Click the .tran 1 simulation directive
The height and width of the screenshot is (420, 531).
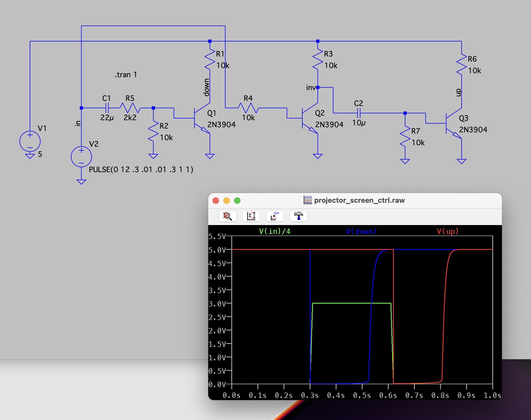[x=126, y=74]
